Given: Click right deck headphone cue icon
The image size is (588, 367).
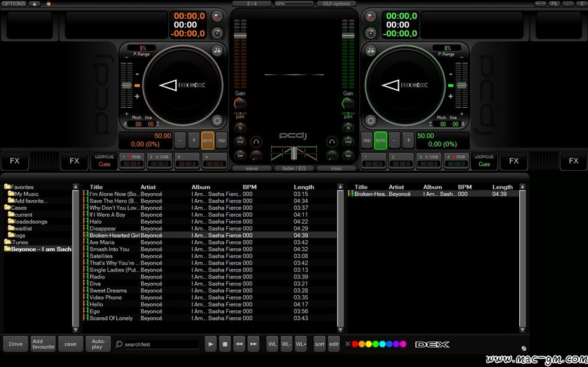Looking at the screenshot, I should pyautogui.click(x=331, y=141).
